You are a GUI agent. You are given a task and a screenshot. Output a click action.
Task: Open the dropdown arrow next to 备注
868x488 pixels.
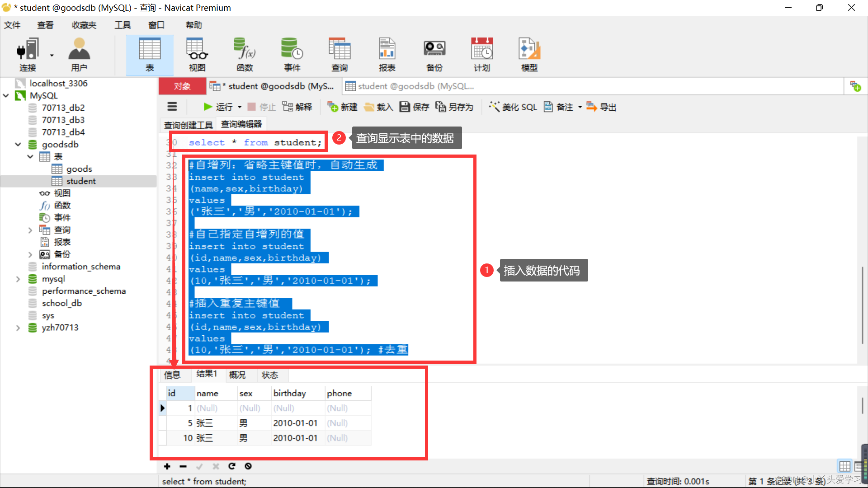tap(580, 107)
